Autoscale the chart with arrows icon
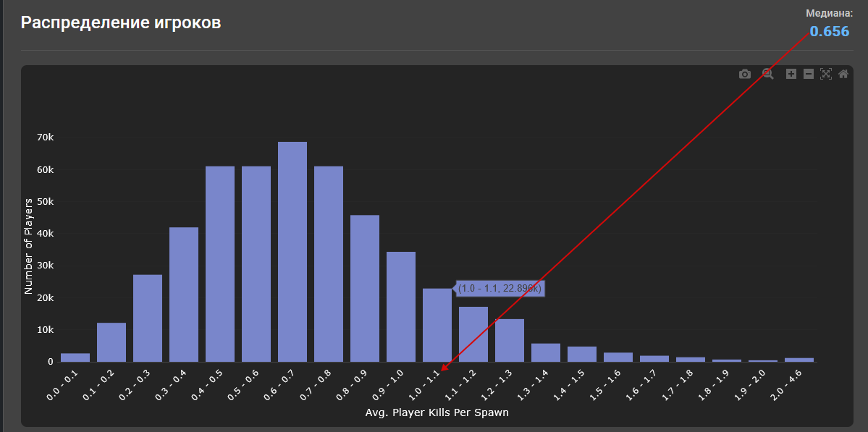 point(826,74)
